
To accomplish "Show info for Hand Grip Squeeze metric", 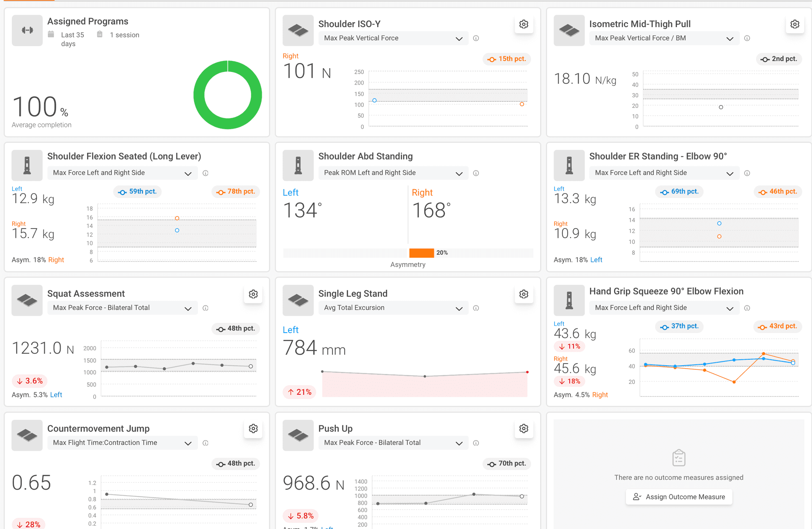I will coord(747,308).
